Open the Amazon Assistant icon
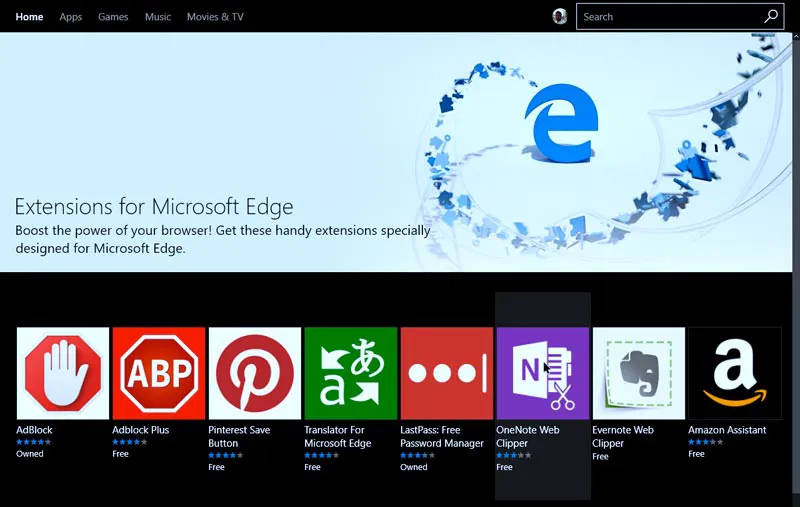Screen dimensions: 800x507 point(735,373)
